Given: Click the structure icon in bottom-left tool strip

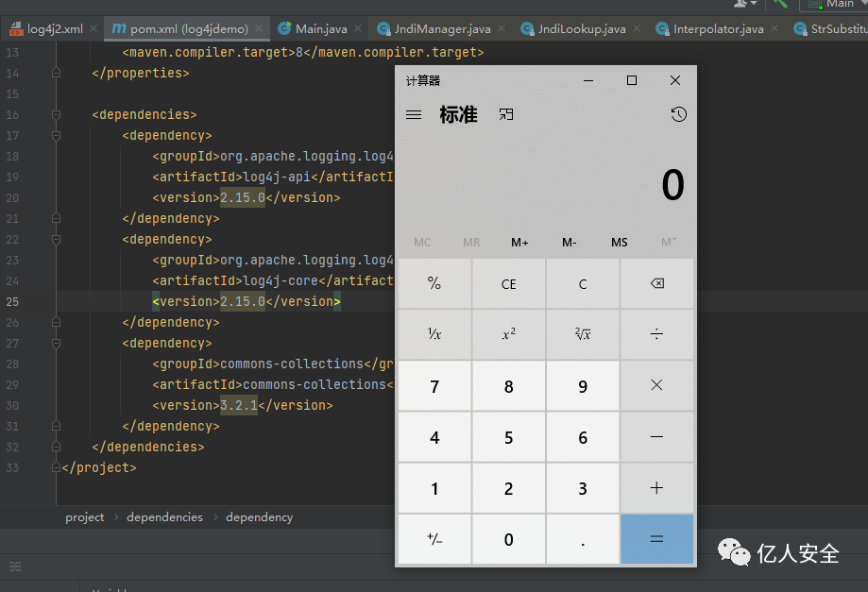Looking at the screenshot, I should click(15, 567).
